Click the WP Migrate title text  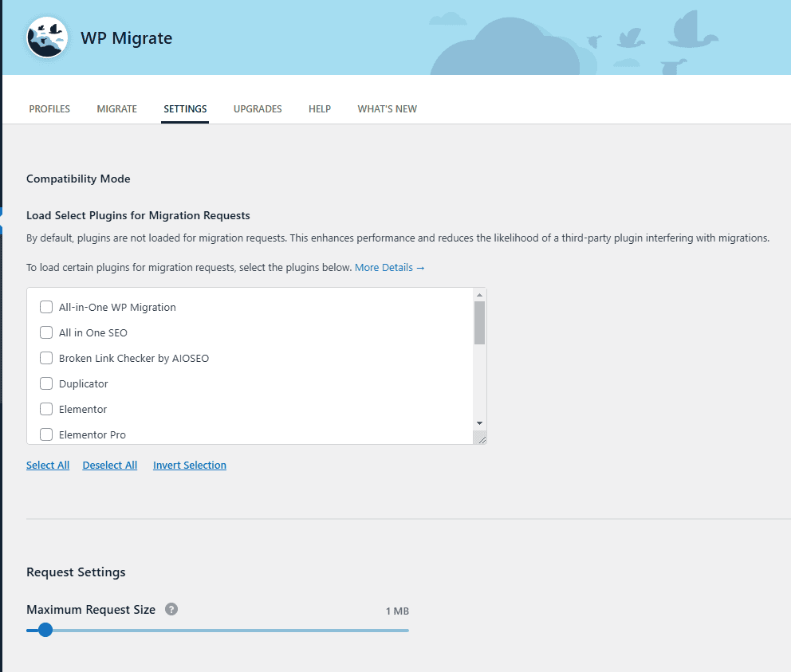click(x=127, y=38)
